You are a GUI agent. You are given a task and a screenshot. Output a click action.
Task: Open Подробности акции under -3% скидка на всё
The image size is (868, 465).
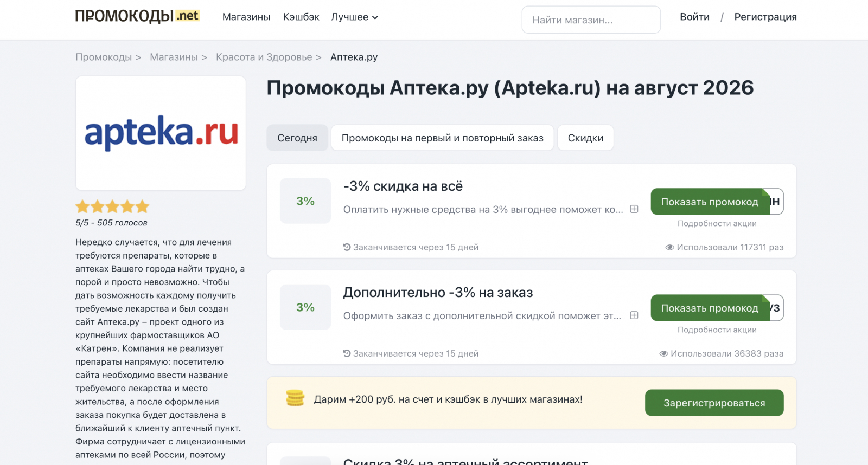[x=717, y=223]
